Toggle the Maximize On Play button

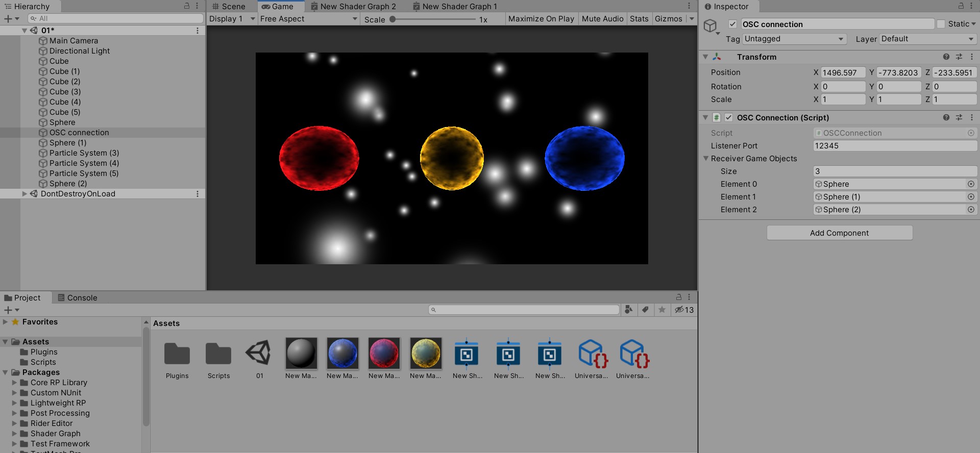(541, 19)
